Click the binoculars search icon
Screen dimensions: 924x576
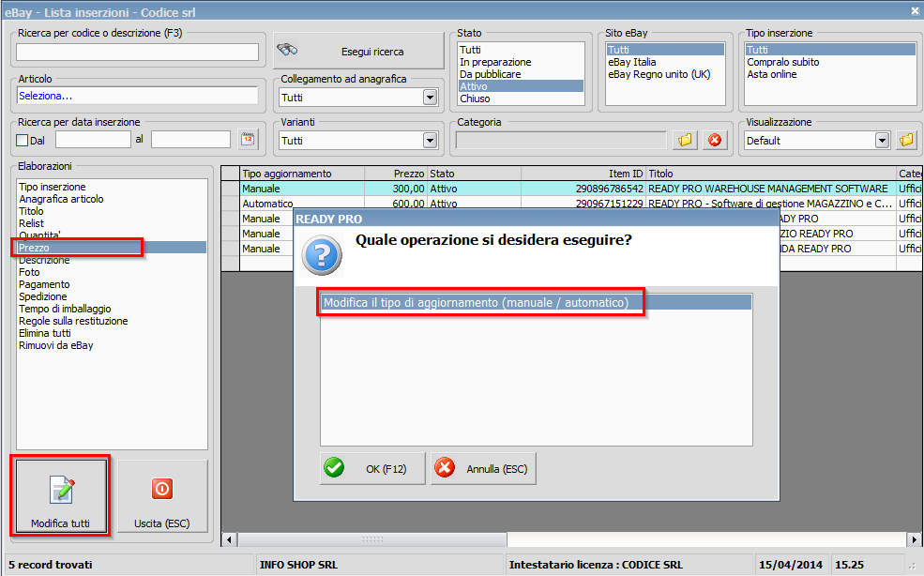point(287,50)
